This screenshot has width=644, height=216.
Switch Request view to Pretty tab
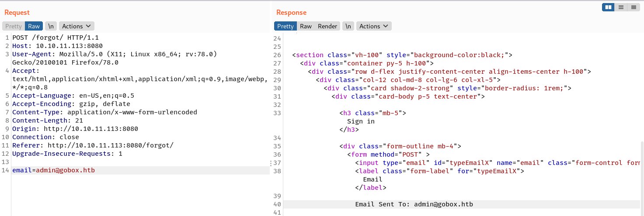[14, 26]
